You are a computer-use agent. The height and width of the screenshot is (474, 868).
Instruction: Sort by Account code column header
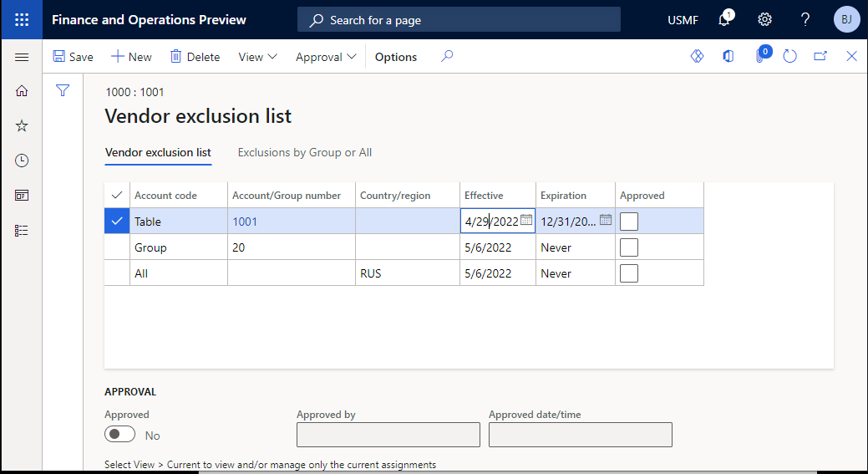(178, 196)
